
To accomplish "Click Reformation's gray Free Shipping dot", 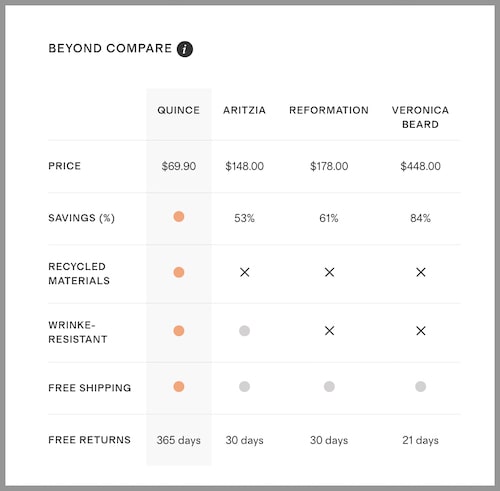I will (329, 387).
